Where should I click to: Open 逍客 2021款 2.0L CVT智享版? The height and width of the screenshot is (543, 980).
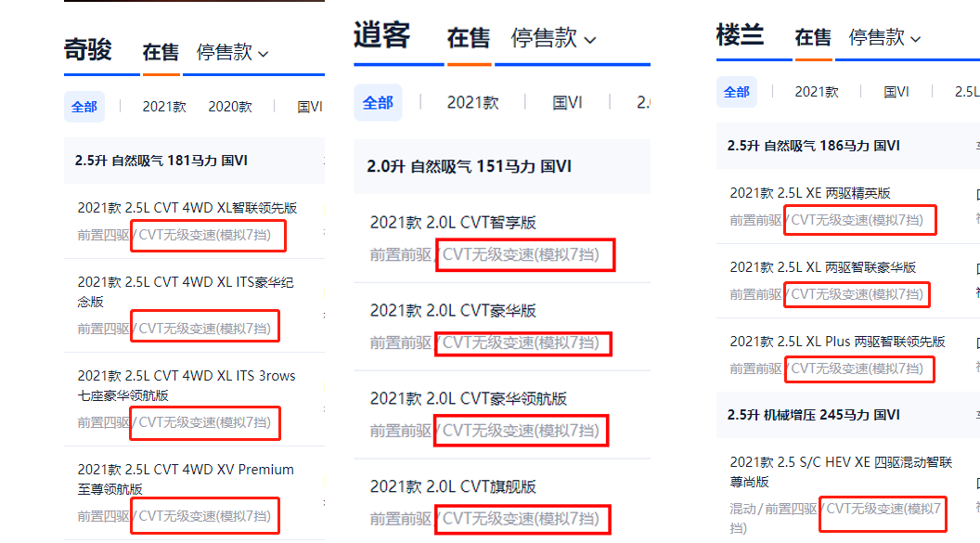pyautogui.click(x=453, y=223)
